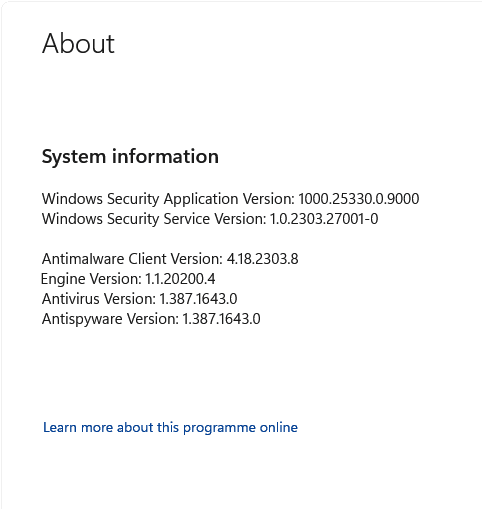Click the word "online" in the link
The image size is (482, 509).
[279, 427]
